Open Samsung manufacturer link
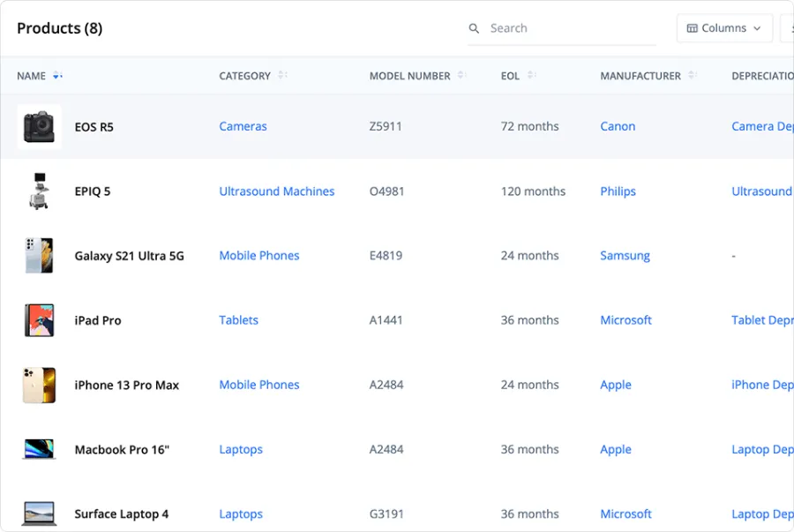 coord(625,256)
